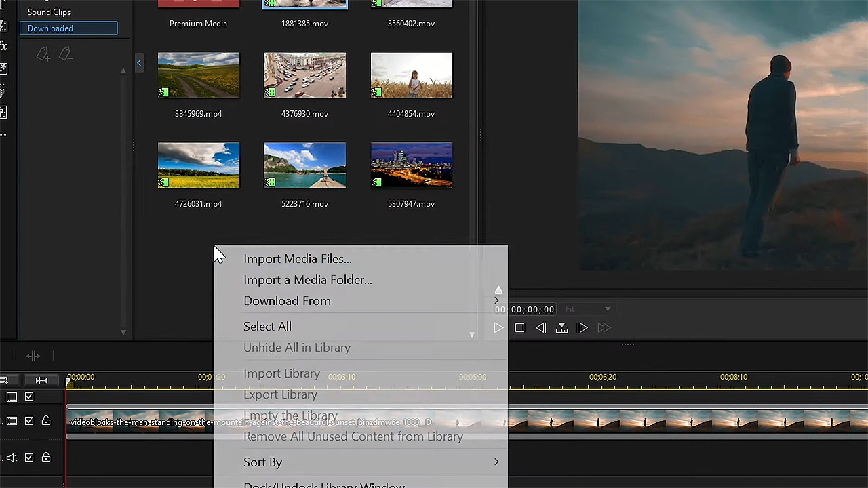Toggle the chapter track checkbox
The image size is (868, 488).
point(29,397)
